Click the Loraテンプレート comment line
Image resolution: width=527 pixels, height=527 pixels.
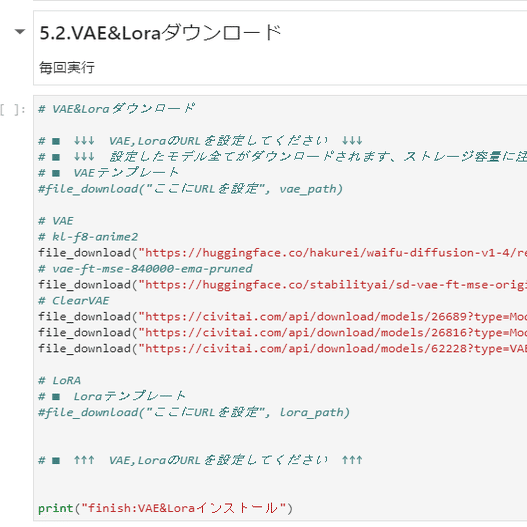pos(112,397)
